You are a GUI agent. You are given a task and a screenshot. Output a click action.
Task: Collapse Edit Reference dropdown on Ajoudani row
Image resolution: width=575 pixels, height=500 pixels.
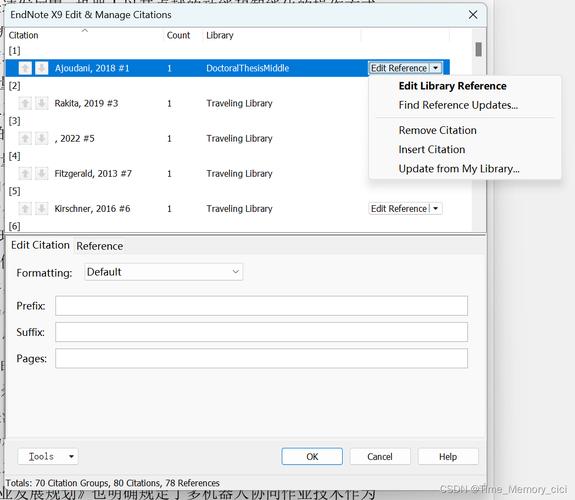tap(436, 68)
